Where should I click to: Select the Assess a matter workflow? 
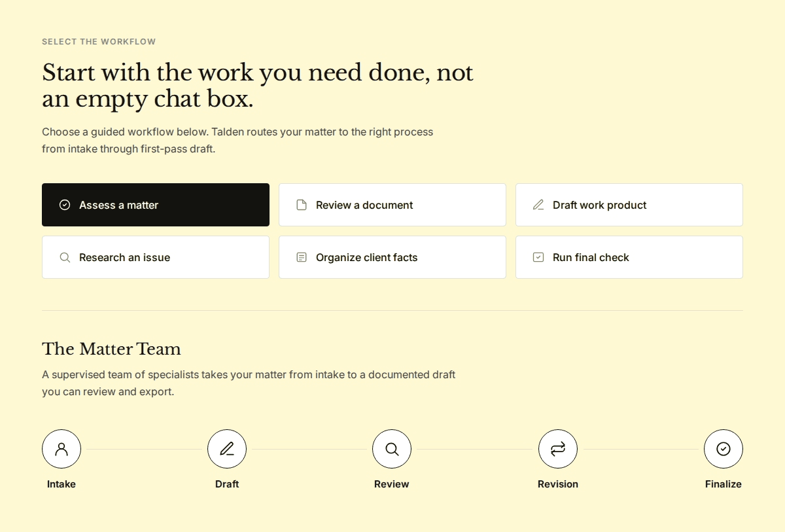(156, 205)
